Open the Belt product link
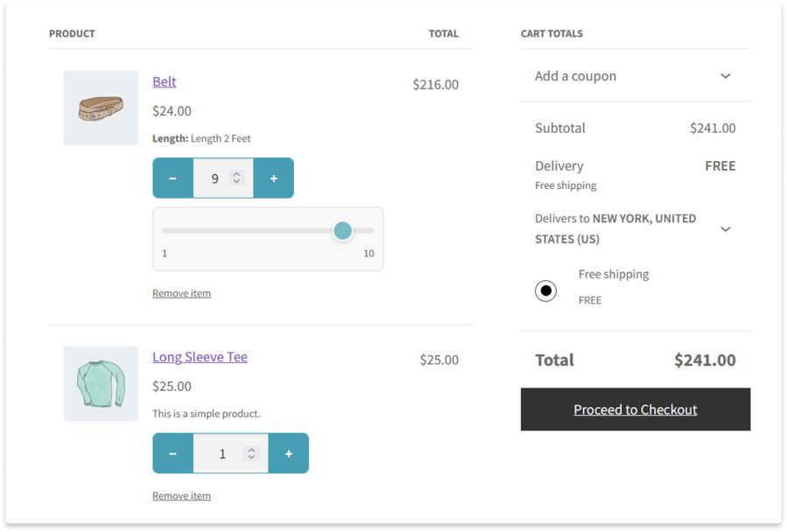Image resolution: width=787 pixels, height=532 pixels. pos(164,81)
